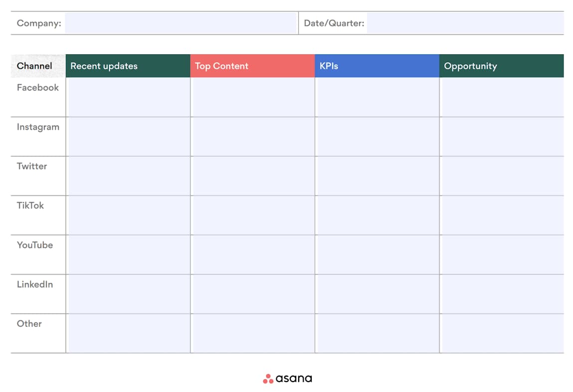573x392 pixels.
Task: Click the TikTok Opportunity cell
Action: coord(502,215)
